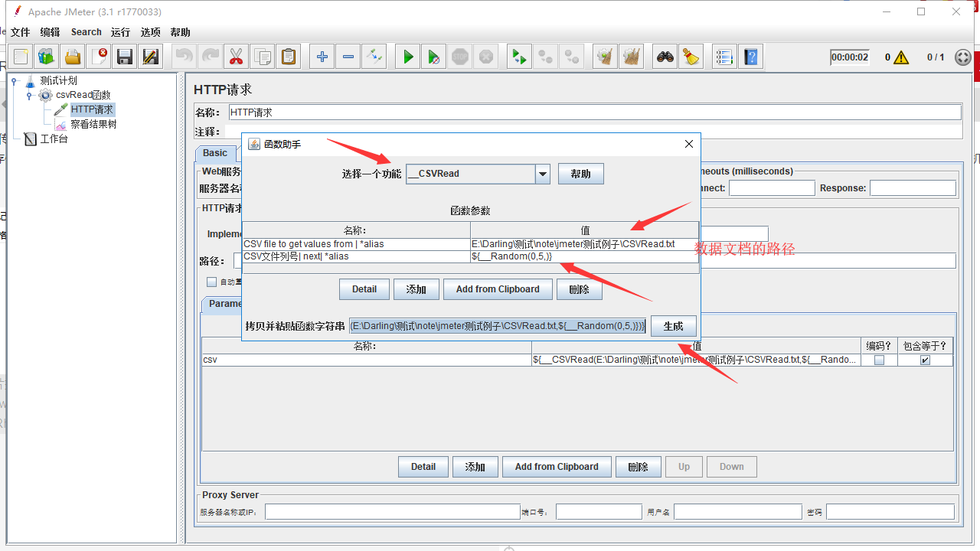
Task: Open the __CSVRead function dropdown
Action: 543,174
